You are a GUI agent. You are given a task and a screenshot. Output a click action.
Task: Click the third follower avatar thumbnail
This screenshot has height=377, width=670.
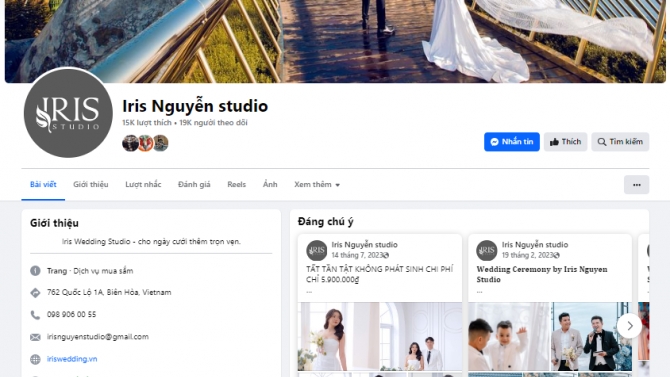point(161,143)
